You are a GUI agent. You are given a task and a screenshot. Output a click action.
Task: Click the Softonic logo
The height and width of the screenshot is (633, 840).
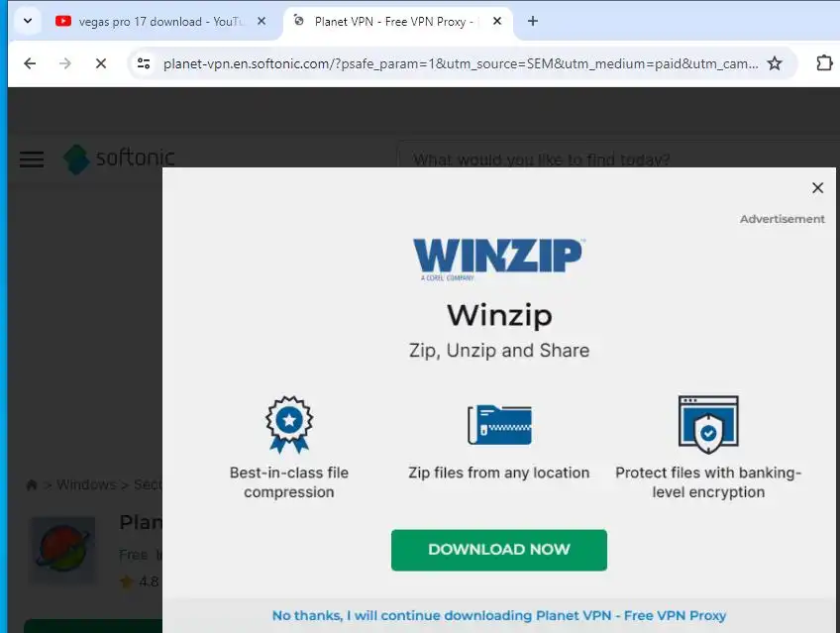tap(119, 158)
